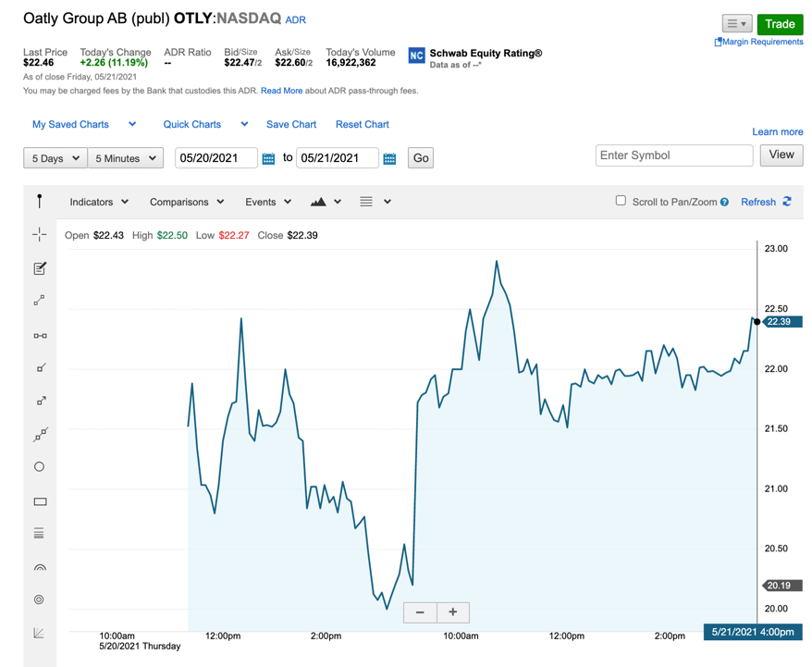Click the Open $22.43 value
The height and width of the screenshot is (667, 812).
[108, 236]
